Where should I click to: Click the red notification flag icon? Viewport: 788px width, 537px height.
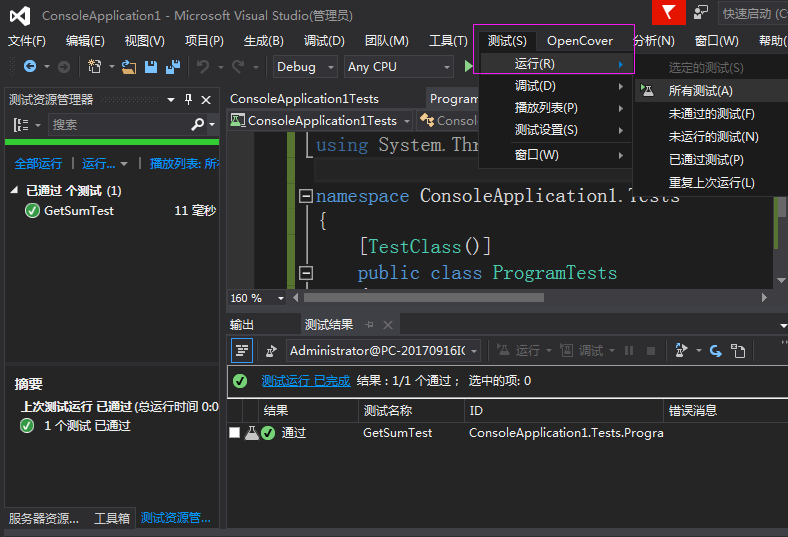(668, 13)
